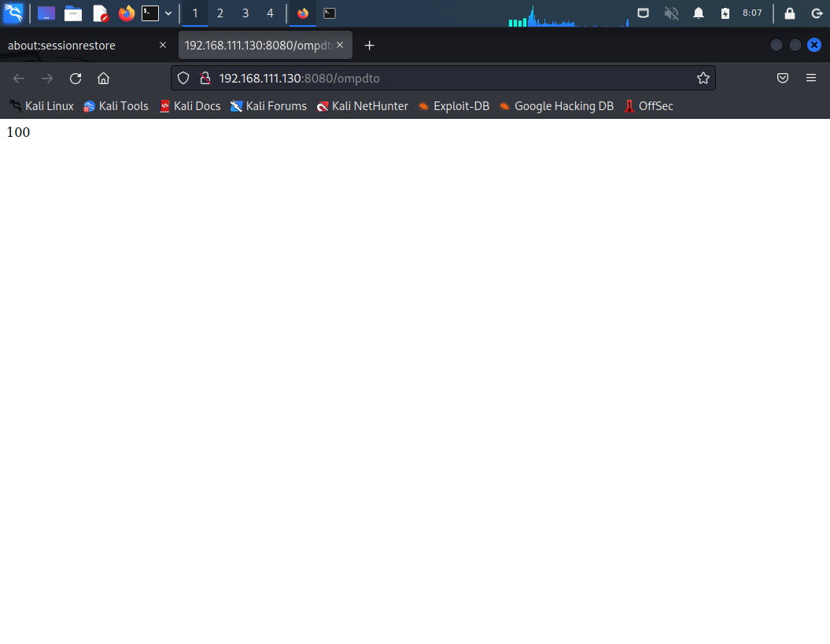Launch the terminal from the top panel
The height and width of the screenshot is (644, 830).
[150, 13]
